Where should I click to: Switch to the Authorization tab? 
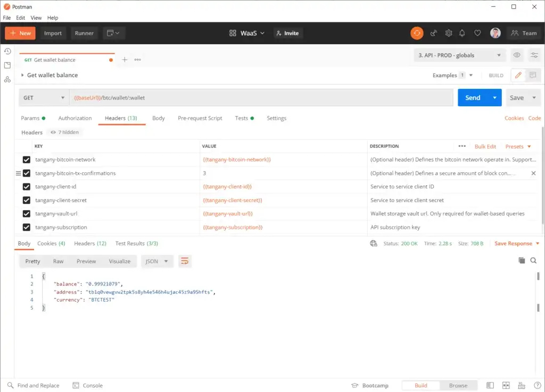point(75,118)
